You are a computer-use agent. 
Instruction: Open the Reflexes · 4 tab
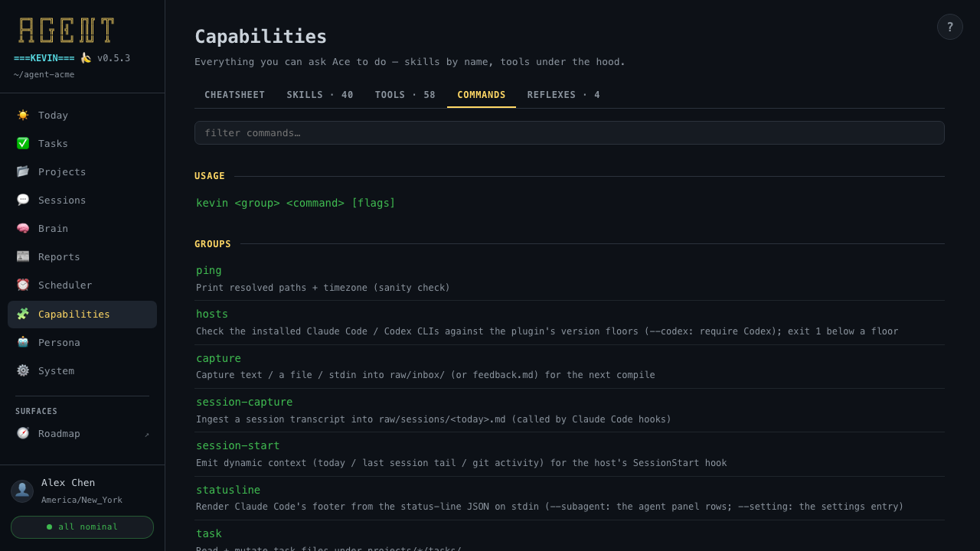click(563, 95)
